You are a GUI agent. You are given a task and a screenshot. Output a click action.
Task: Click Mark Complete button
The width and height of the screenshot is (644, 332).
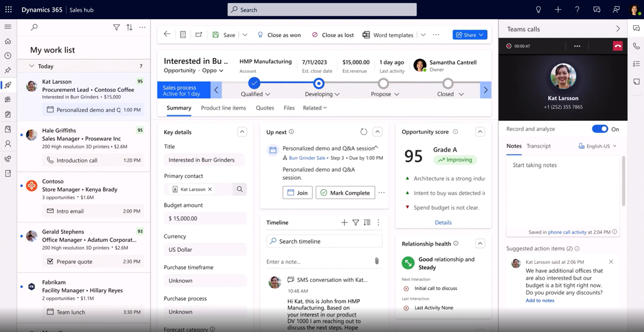[x=345, y=193]
